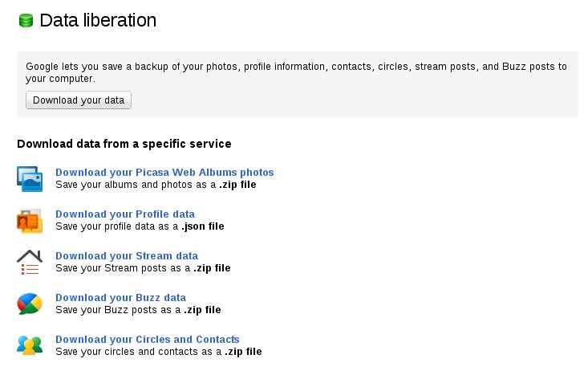Viewport: 588px width, 375px height.
Task: Follow the Download your Stream data link
Action: point(127,256)
